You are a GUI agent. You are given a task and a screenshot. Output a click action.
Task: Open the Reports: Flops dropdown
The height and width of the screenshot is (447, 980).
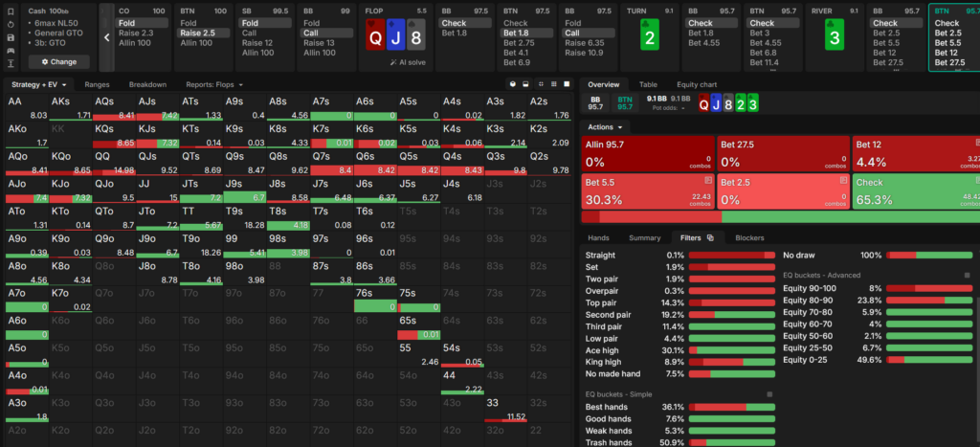coord(213,84)
